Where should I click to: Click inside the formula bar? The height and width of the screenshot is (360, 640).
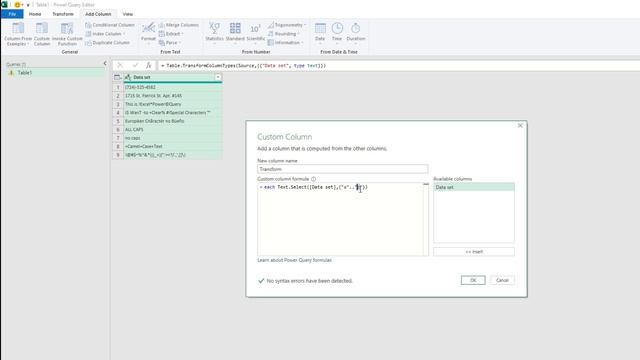click(x=398, y=65)
